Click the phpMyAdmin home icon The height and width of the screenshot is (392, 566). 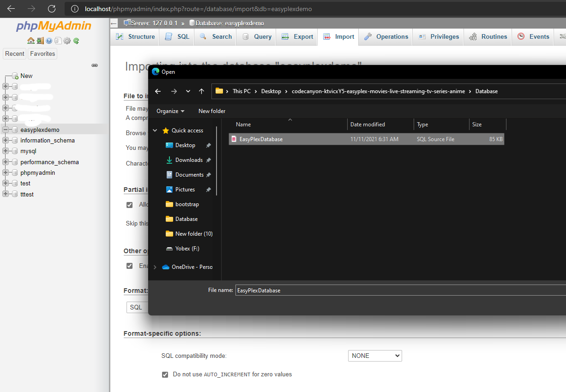tap(31, 40)
